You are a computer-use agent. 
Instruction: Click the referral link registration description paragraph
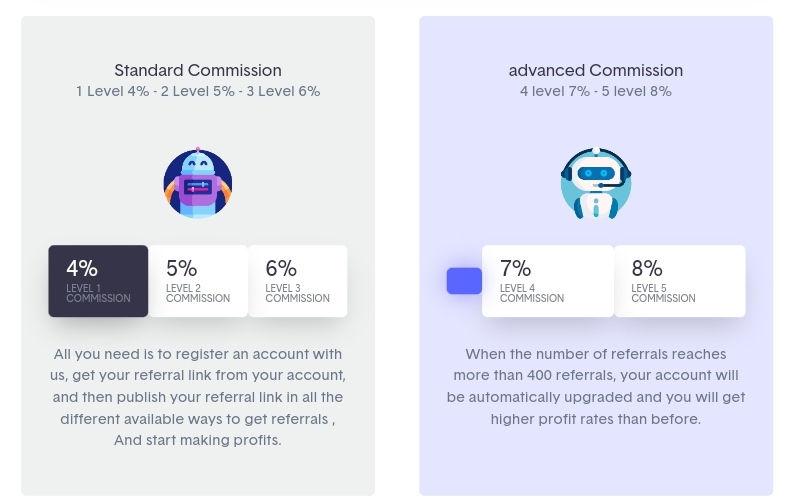(x=198, y=397)
